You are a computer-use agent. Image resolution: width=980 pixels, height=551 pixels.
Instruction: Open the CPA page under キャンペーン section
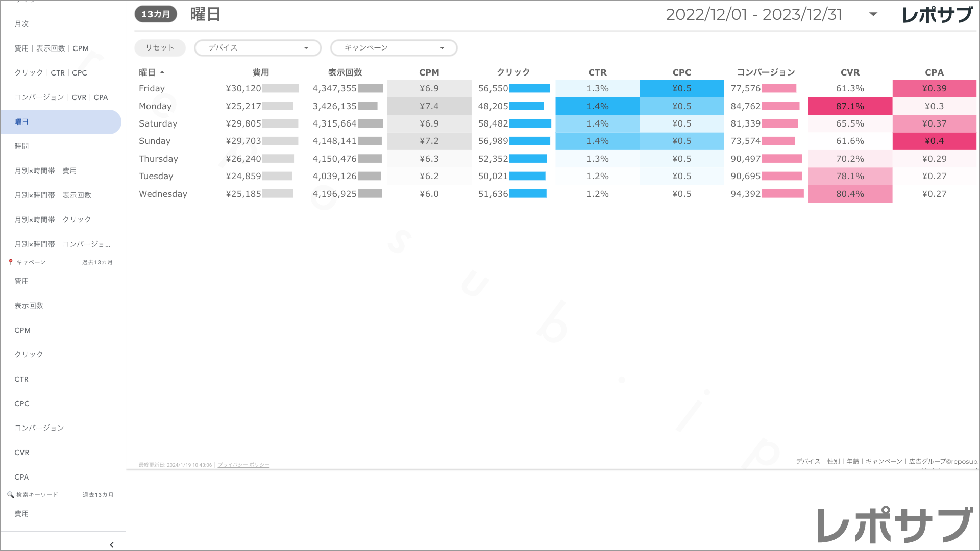[21, 477]
